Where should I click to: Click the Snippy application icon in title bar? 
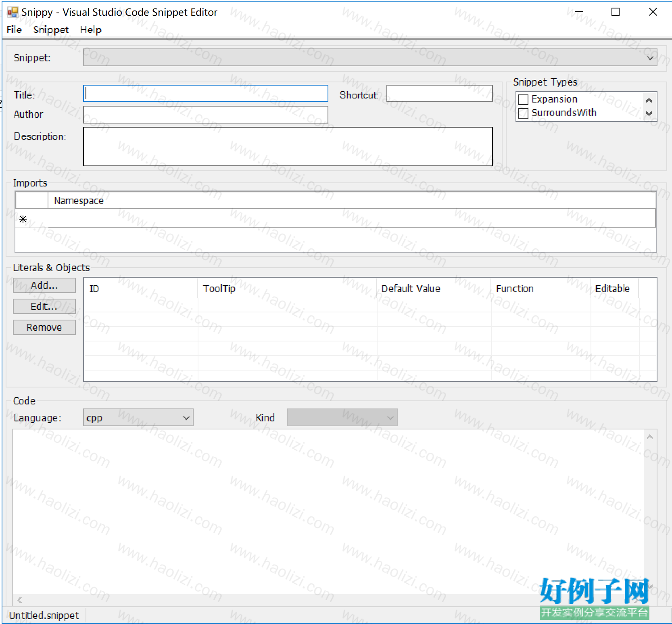pyautogui.click(x=13, y=12)
